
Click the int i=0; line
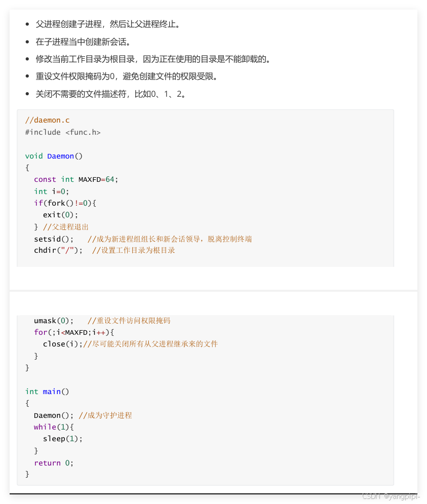52,191
